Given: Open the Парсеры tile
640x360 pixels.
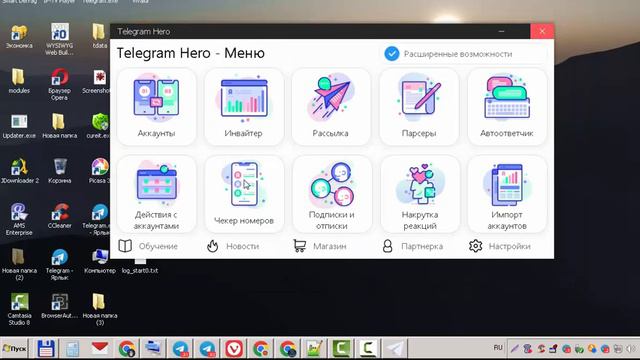Looking at the screenshot, I should pos(419,107).
